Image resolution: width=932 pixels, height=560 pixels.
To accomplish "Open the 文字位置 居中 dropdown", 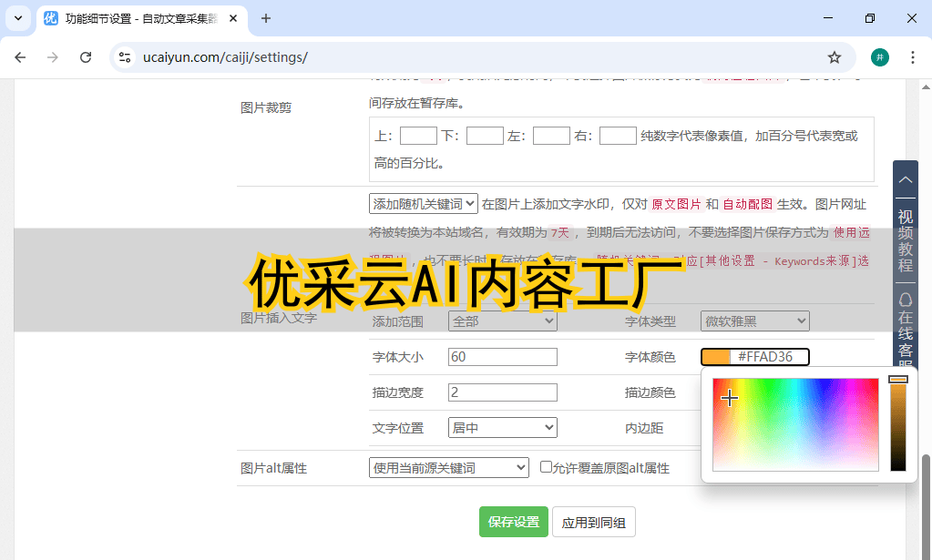I will click(502, 427).
